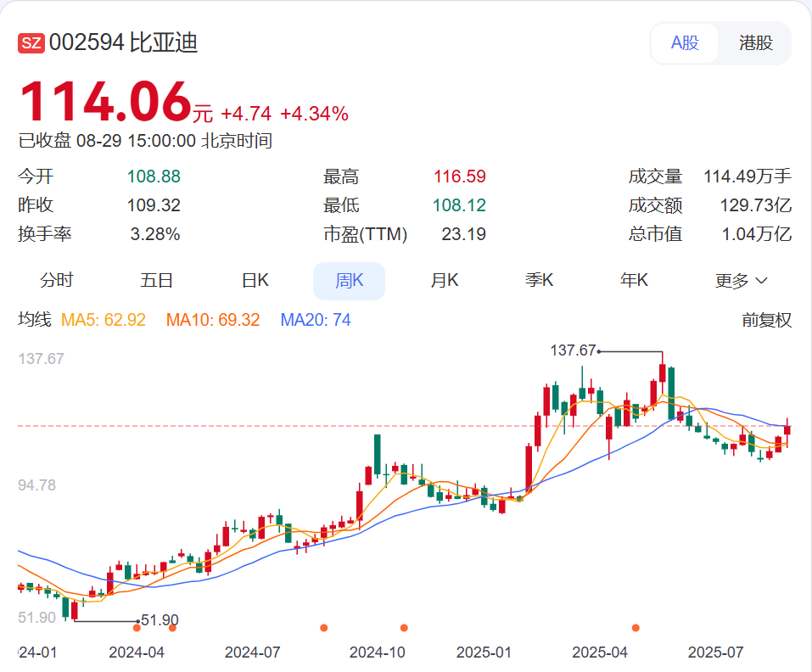Open the 月K monthly chart tab
Image resolution: width=812 pixels, height=672 pixels.
coord(444,281)
